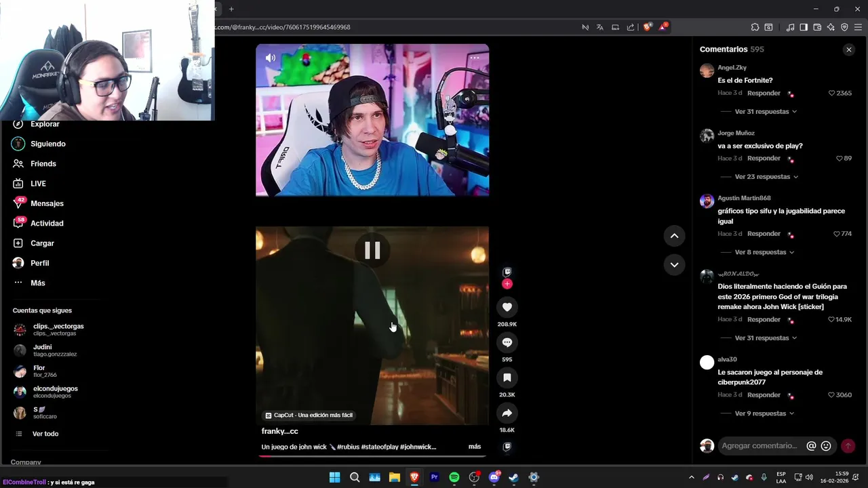Viewport: 868px width, 488px height.
Task: Open franky...cc creator profile name
Action: [280, 431]
